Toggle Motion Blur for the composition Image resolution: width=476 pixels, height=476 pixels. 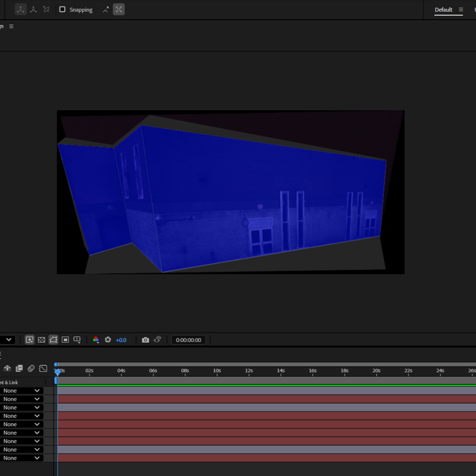pyautogui.click(x=31, y=368)
